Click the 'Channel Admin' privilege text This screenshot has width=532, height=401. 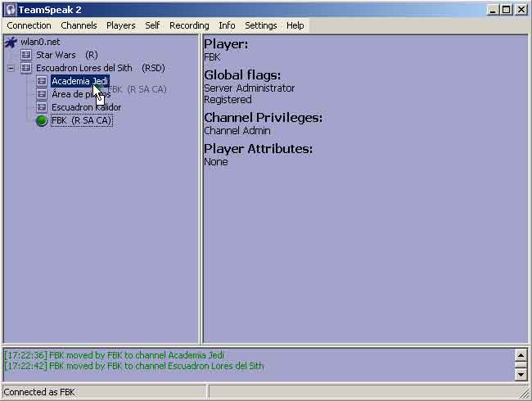(237, 131)
